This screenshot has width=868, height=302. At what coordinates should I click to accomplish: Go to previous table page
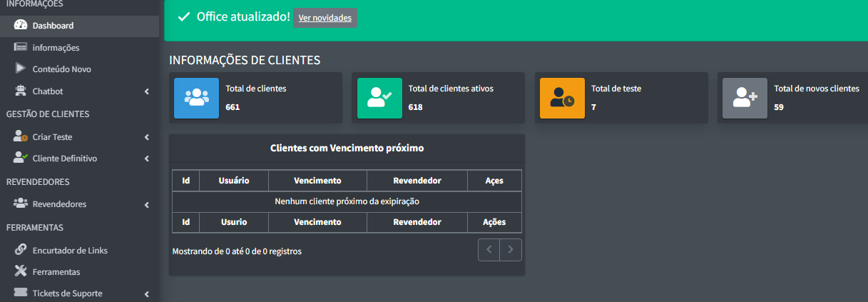[x=489, y=250]
